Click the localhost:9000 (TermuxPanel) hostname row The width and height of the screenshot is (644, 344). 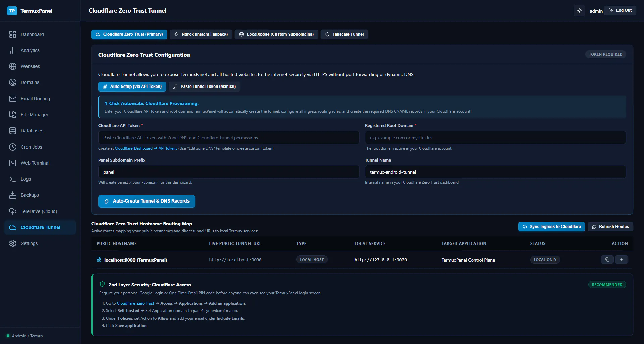pos(362,260)
